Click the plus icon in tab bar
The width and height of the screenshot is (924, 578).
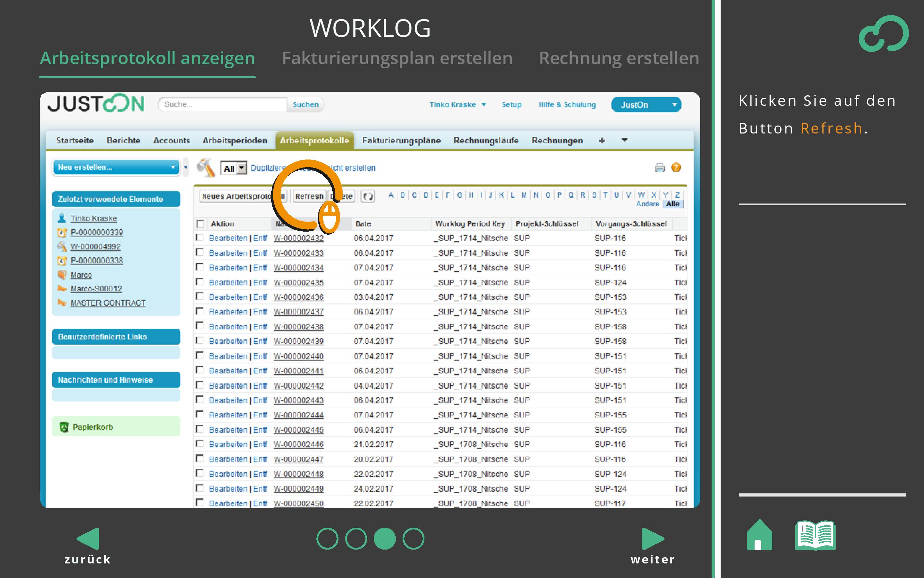click(x=602, y=140)
